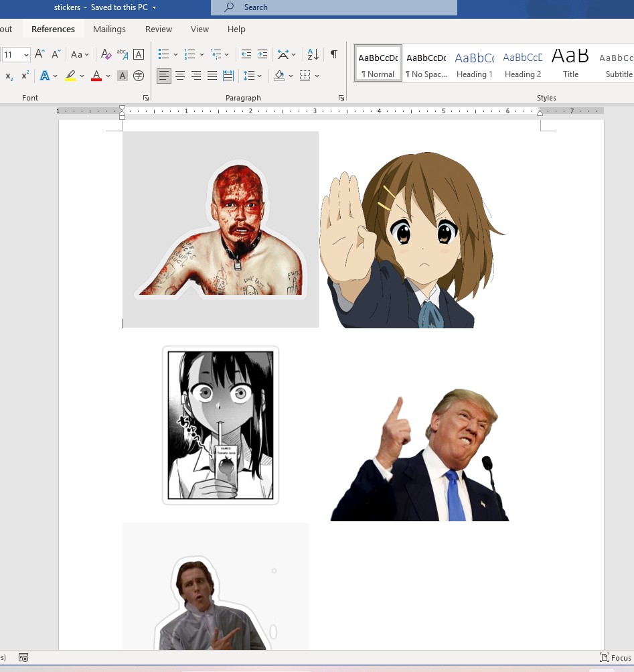The image size is (634, 672).
Task: Select the black and white manga sticker image
Action: pos(221,425)
